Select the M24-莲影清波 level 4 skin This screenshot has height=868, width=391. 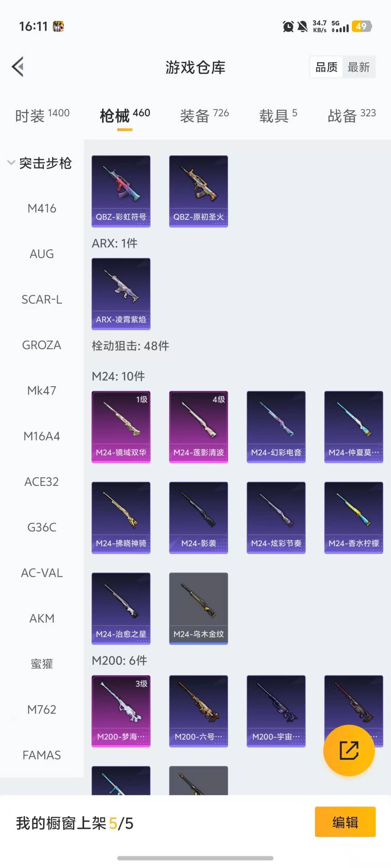198,427
